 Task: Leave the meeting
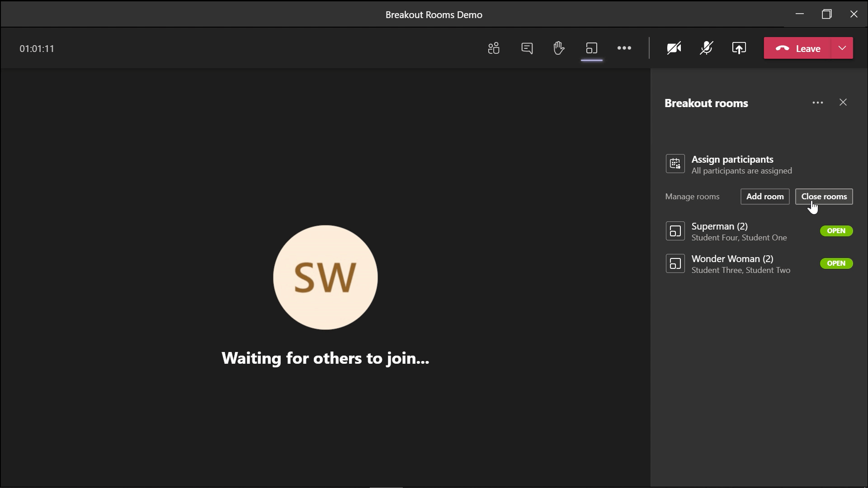click(x=797, y=48)
